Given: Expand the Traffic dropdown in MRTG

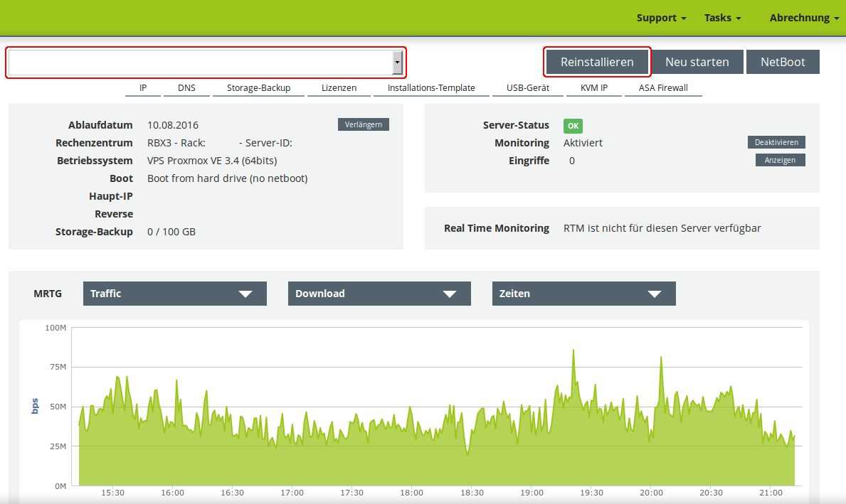Looking at the screenshot, I should [x=175, y=294].
